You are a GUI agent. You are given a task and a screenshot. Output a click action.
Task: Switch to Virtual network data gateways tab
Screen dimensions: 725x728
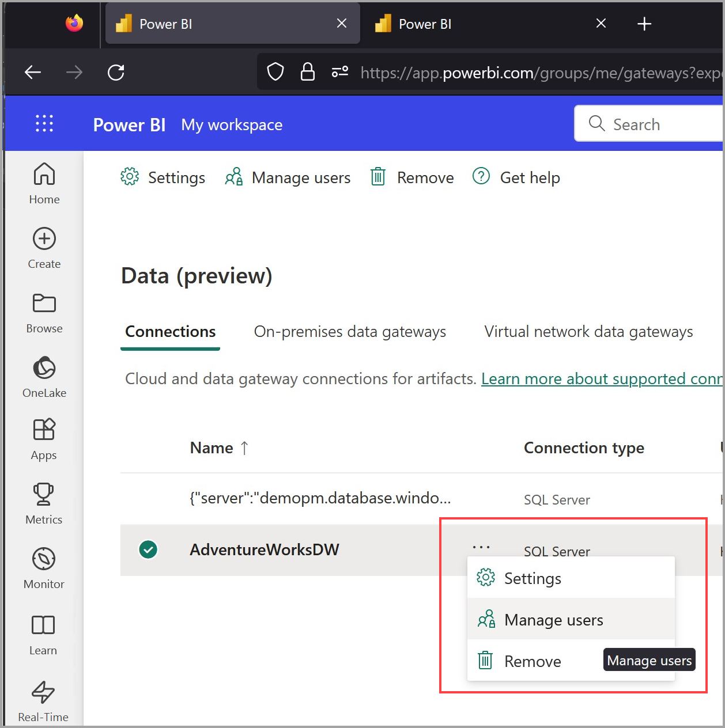[588, 332]
